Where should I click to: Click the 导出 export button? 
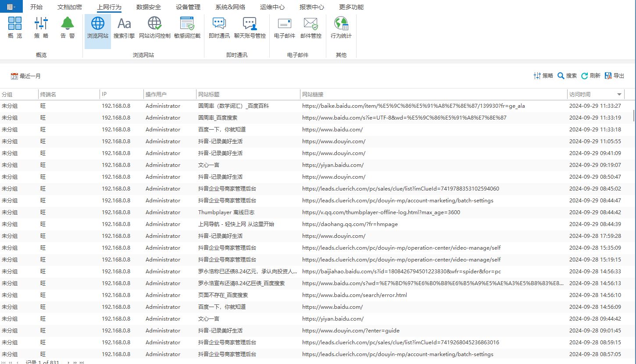(x=615, y=76)
